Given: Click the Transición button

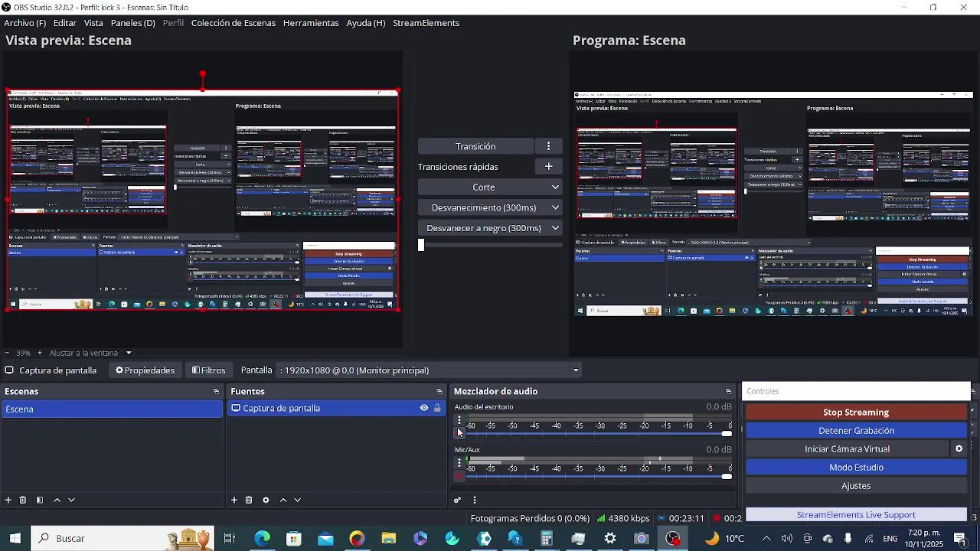Looking at the screenshot, I should point(475,146).
